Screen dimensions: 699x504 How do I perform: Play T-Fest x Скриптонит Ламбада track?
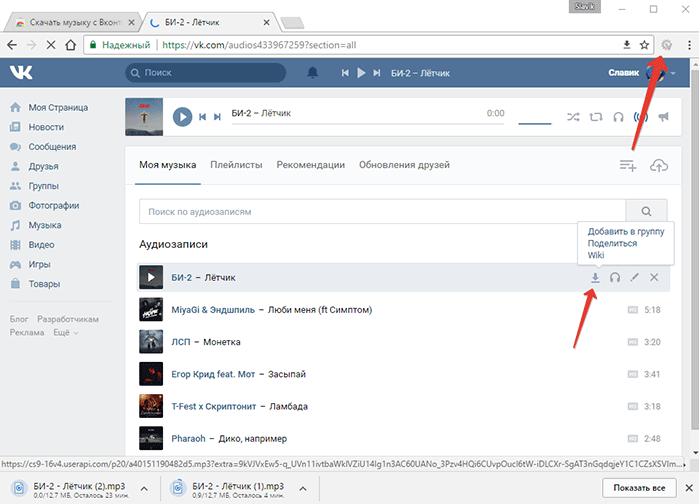pyautogui.click(x=151, y=406)
